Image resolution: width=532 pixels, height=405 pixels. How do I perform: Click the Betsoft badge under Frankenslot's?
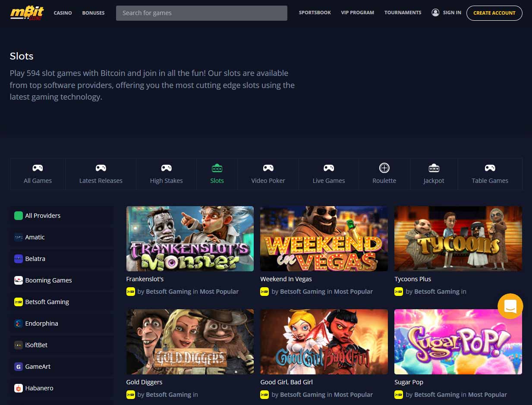tap(131, 292)
